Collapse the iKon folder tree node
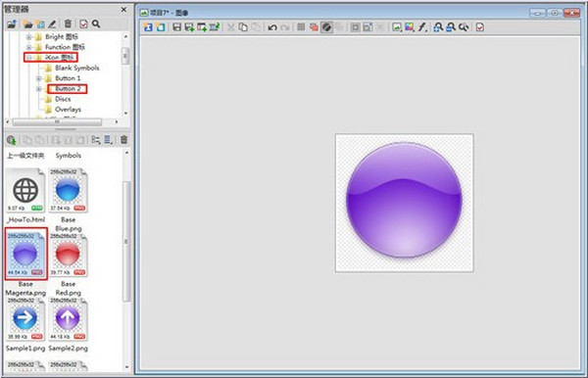This screenshot has width=588, height=378. [28, 58]
